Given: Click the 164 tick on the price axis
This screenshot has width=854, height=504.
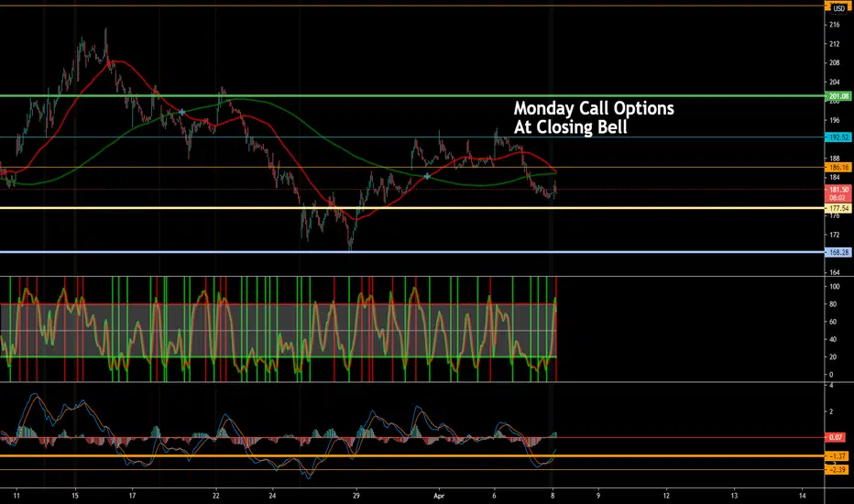Looking at the screenshot, I should tap(835, 272).
